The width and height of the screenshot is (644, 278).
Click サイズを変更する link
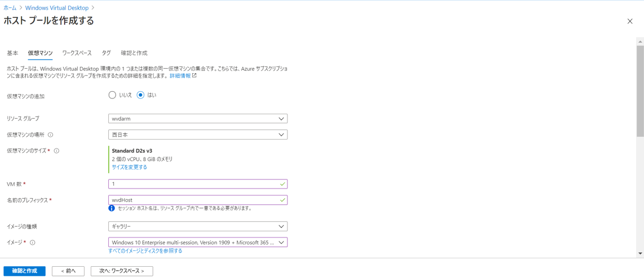[x=130, y=167]
